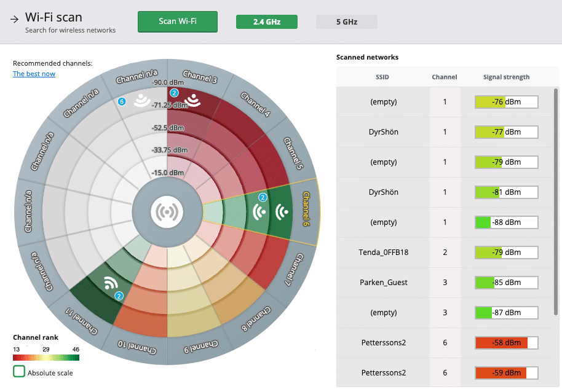Sort by Signal strength column header

(x=506, y=77)
